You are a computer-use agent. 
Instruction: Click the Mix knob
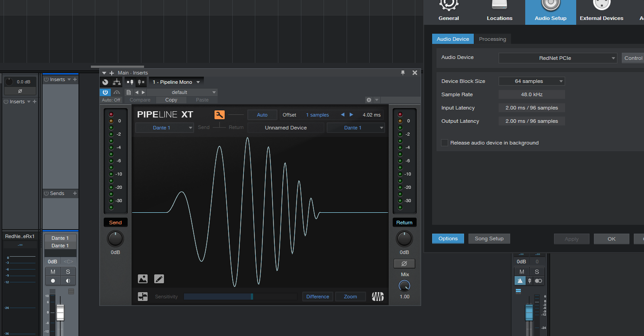tap(405, 285)
